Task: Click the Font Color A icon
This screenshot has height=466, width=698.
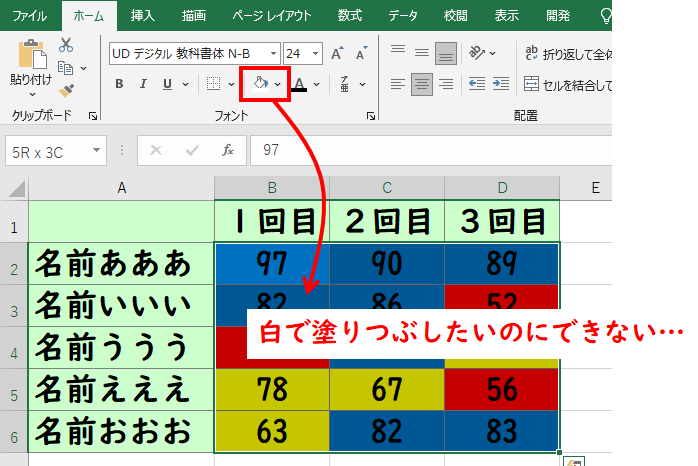Action: tap(299, 84)
